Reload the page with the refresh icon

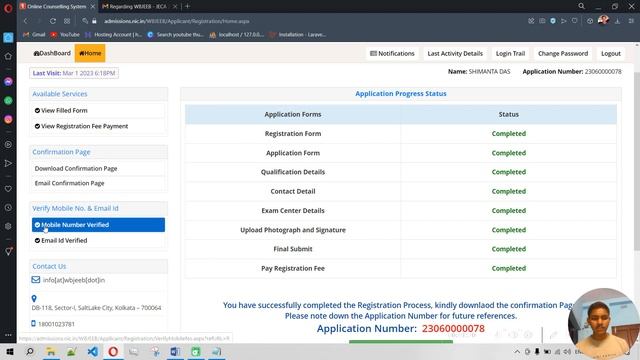coord(53,21)
